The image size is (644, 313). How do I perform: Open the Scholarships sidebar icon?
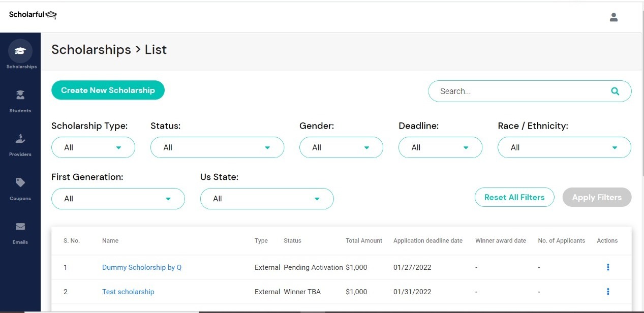[20, 51]
